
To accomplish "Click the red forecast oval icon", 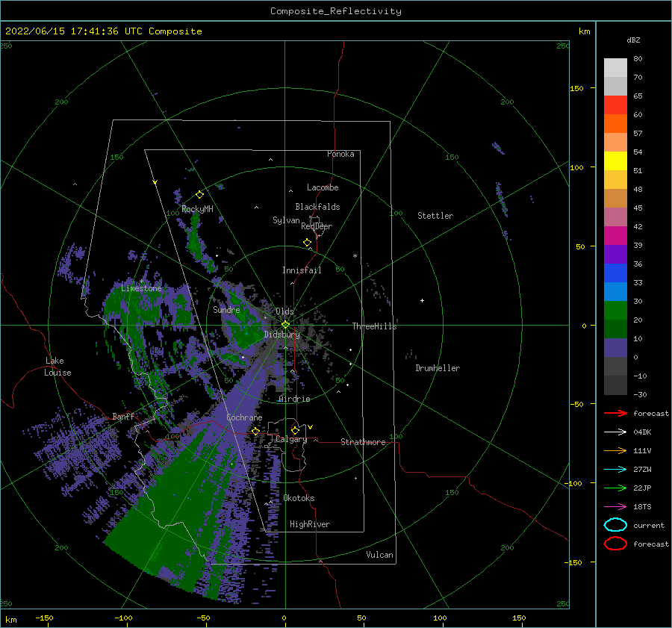I will tap(615, 544).
